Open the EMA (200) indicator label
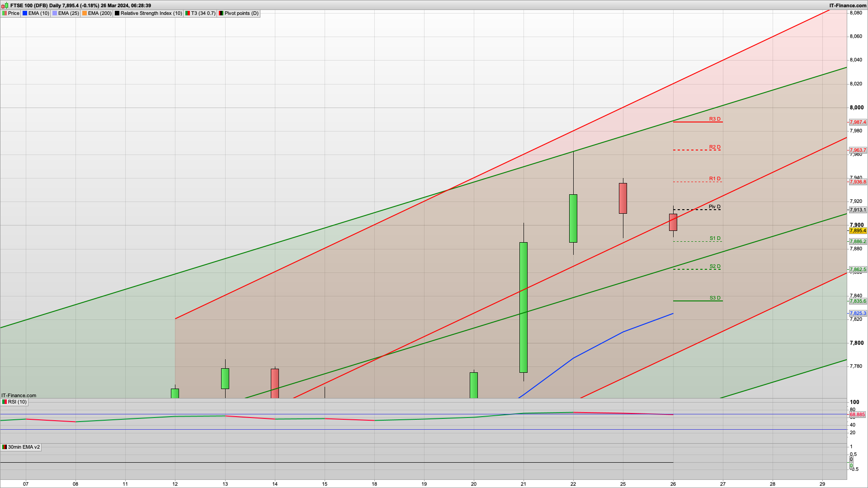This screenshot has height=488, width=868. (x=97, y=13)
